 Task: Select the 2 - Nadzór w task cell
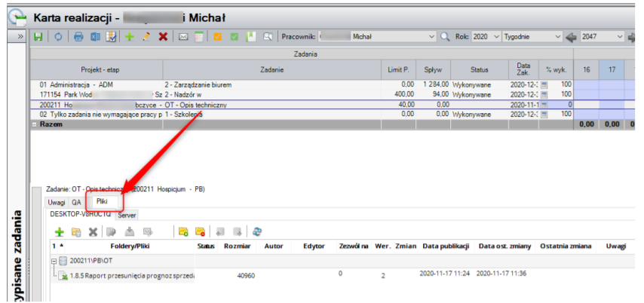click(x=272, y=95)
